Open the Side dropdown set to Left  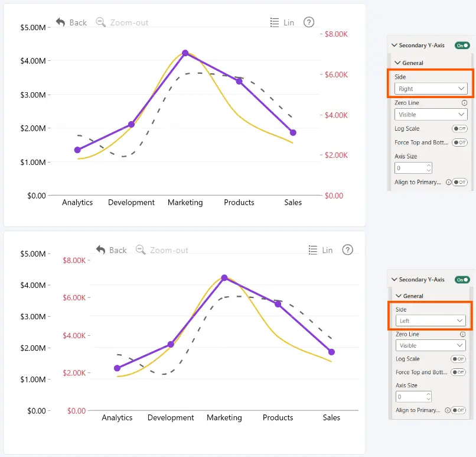click(431, 320)
